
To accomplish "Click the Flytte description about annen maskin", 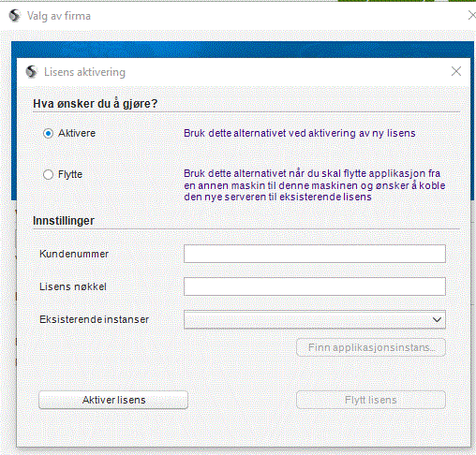I will [x=315, y=185].
